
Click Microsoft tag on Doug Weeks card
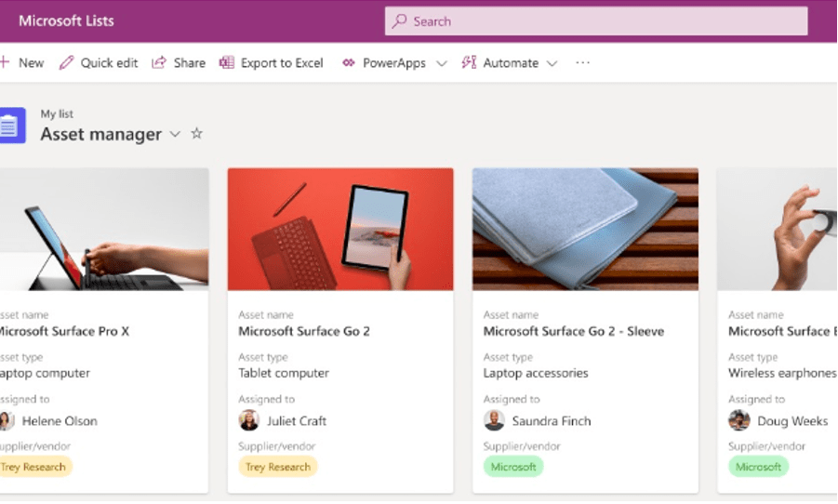click(x=758, y=467)
